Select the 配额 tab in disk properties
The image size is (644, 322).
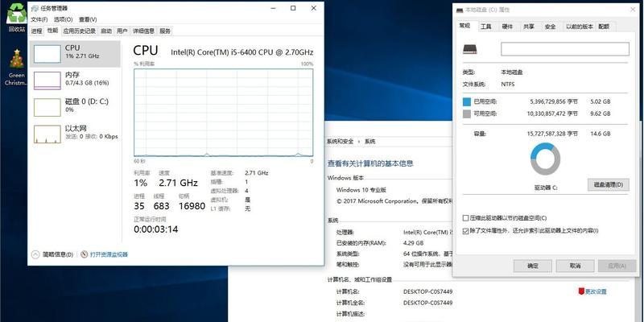(x=604, y=27)
